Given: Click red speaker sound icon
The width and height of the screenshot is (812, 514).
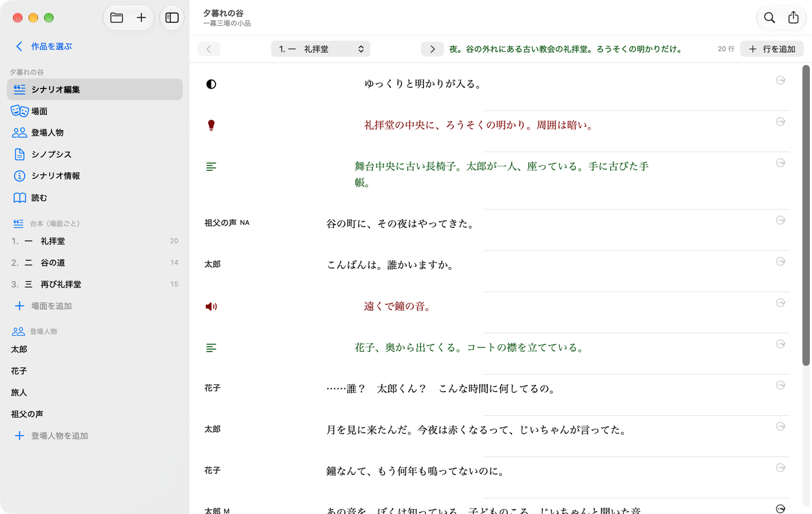Looking at the screenshot, I should coord(211,307).
